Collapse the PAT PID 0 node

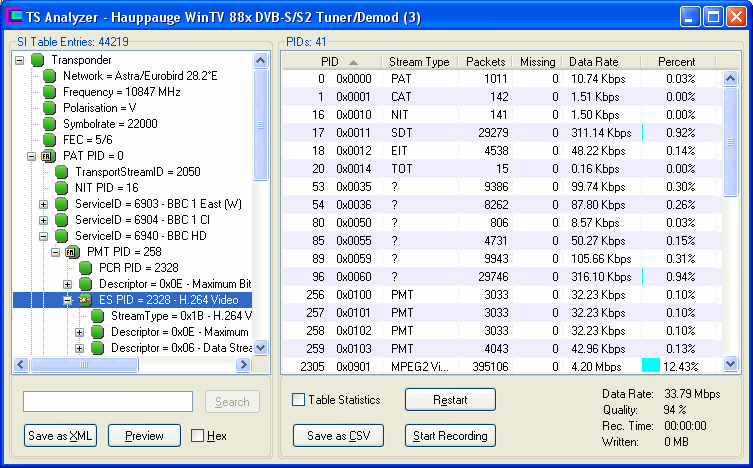pos(31,156)
